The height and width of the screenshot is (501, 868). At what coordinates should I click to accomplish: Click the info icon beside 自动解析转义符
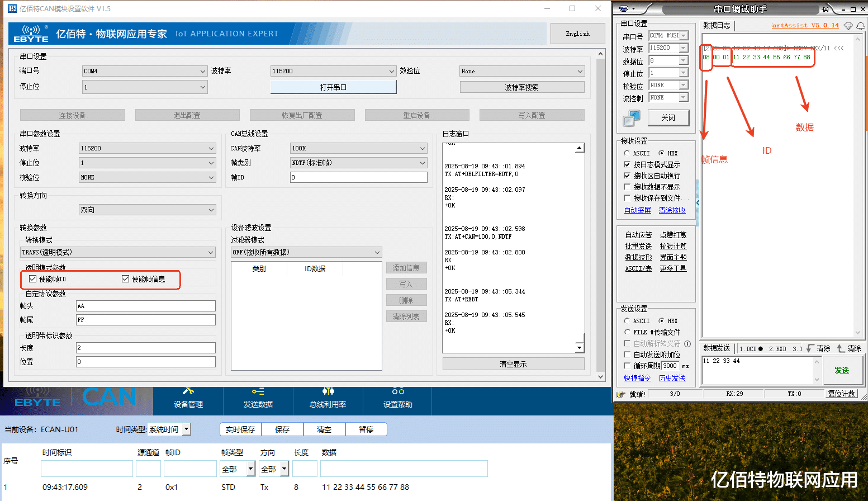click(x=687, y=343)
